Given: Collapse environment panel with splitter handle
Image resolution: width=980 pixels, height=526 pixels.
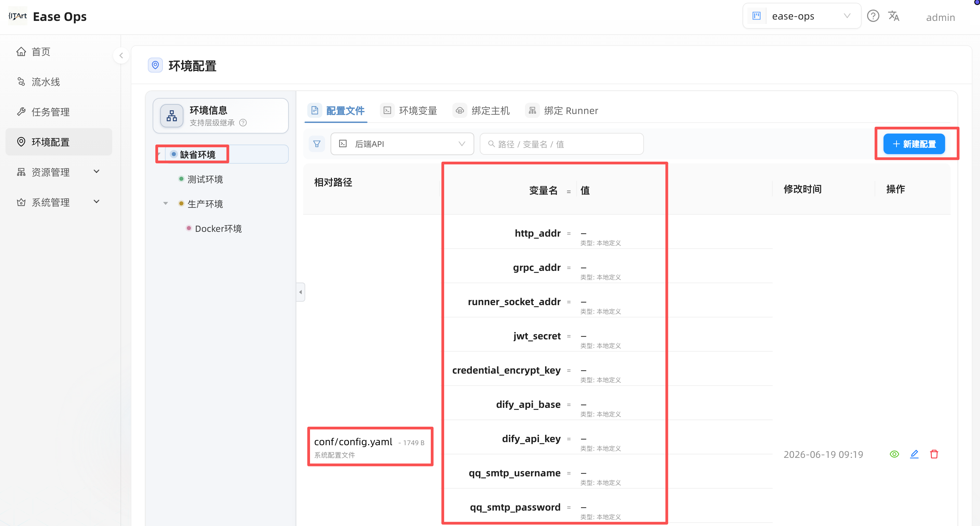Looking at the screenshot, I should 300,292.
